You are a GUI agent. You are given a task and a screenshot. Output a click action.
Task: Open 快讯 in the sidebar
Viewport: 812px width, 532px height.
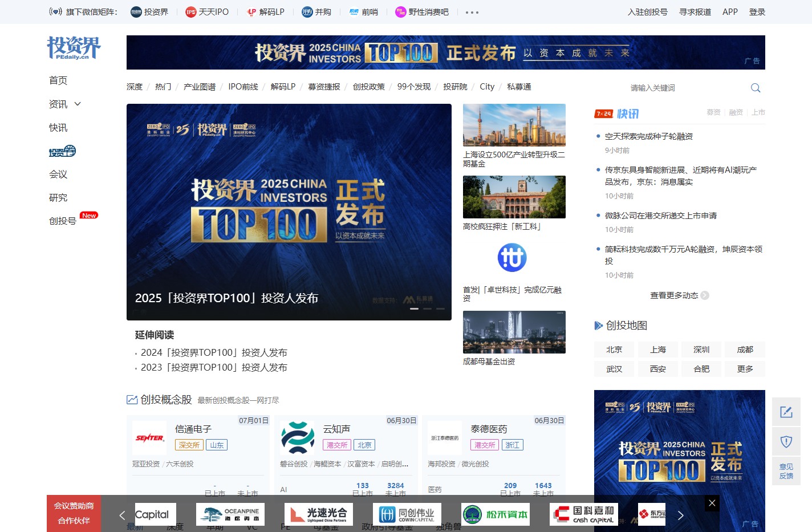(58, 127)
